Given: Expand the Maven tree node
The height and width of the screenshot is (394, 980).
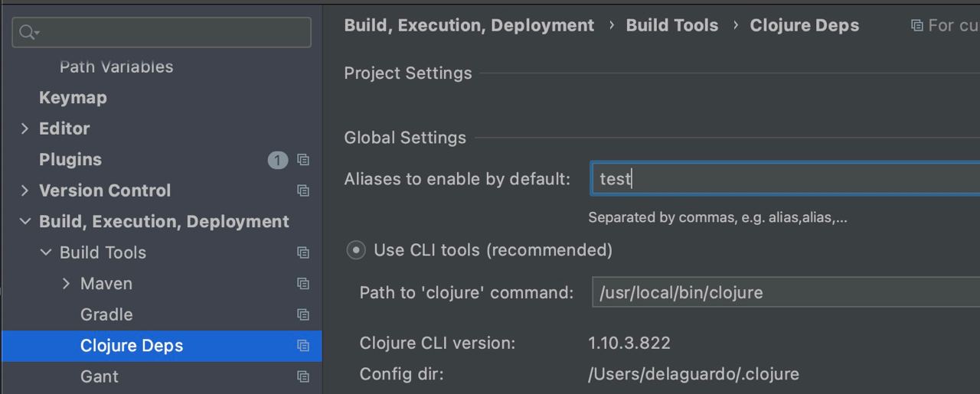Looking at the screenshot, I should pos(67,284).
